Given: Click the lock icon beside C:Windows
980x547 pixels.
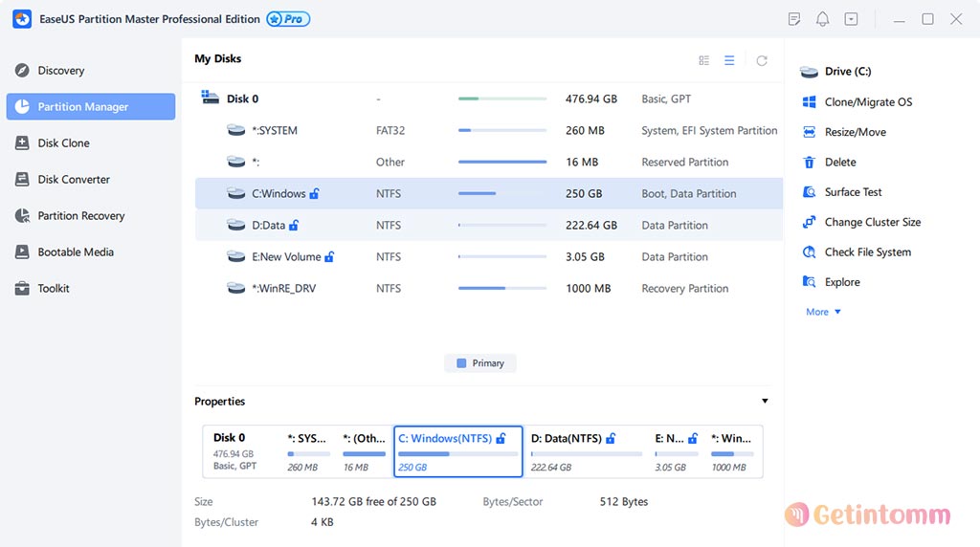Looking at the screenshot, I should (314, 193).
